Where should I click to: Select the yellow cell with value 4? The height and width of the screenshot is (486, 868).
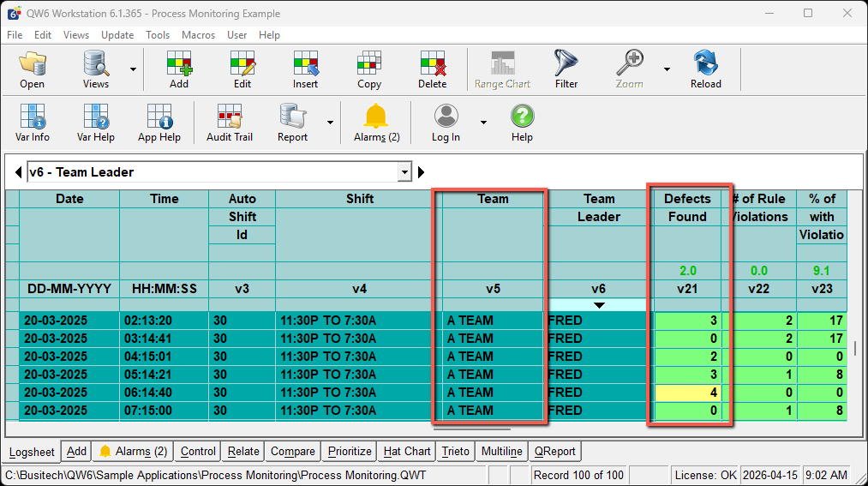tap(687, 393)
